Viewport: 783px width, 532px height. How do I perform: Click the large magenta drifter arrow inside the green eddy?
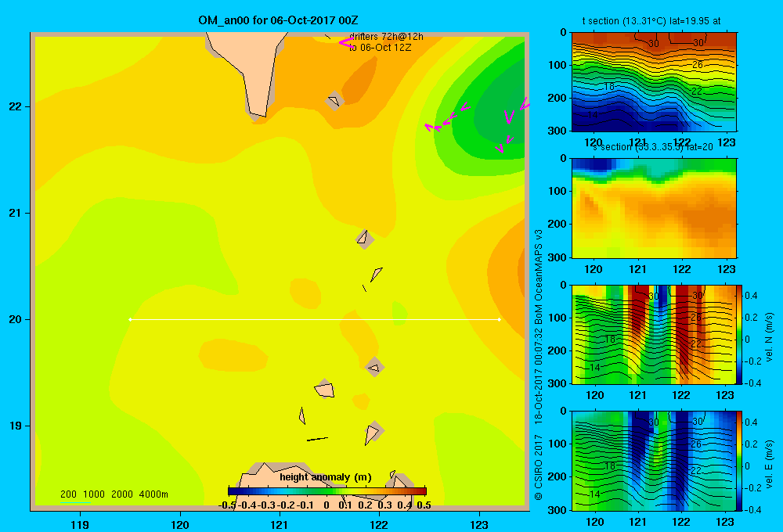(x=509, y=117)
